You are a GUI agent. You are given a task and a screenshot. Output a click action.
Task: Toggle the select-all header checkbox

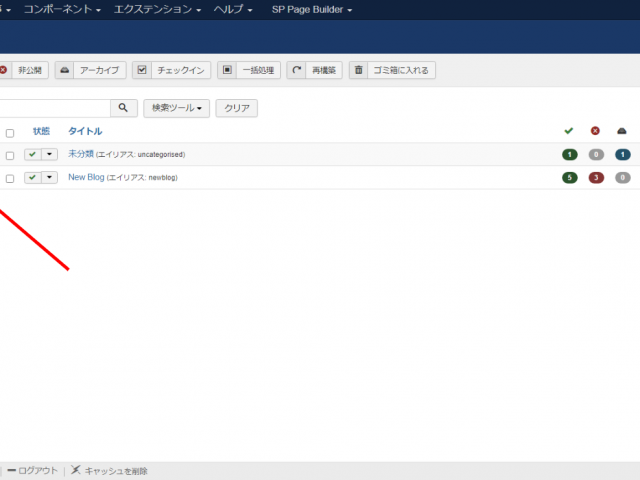(10, 133)
